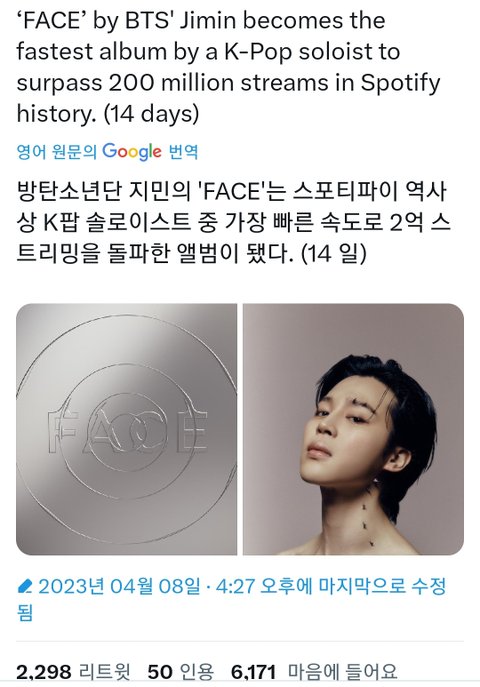Open the embossed FACE album cover image
Viewport: 480px width, 687px height.
[127, 429]
